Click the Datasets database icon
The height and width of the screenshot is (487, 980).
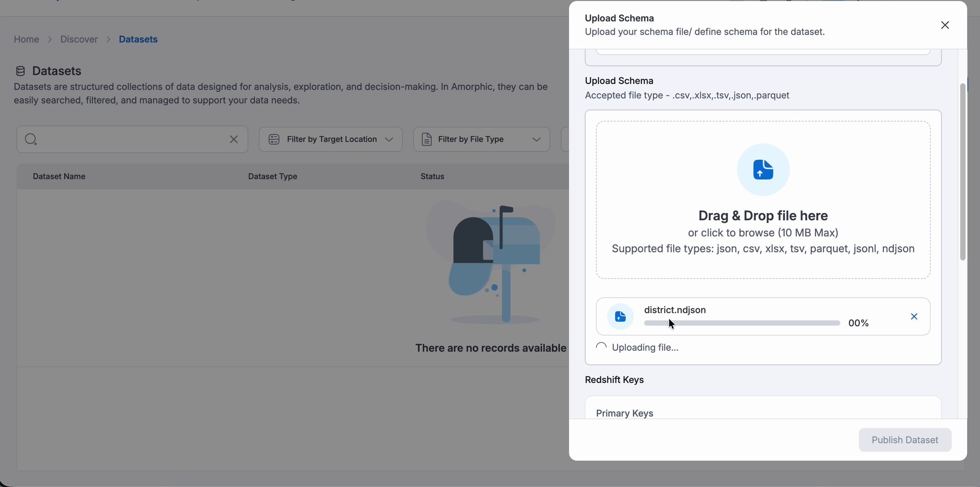20,71
